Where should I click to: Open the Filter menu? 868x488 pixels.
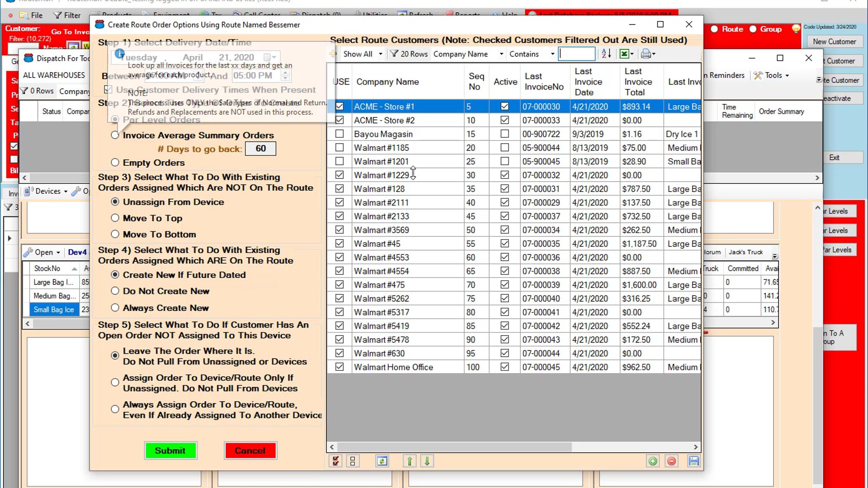click(67, 15)
